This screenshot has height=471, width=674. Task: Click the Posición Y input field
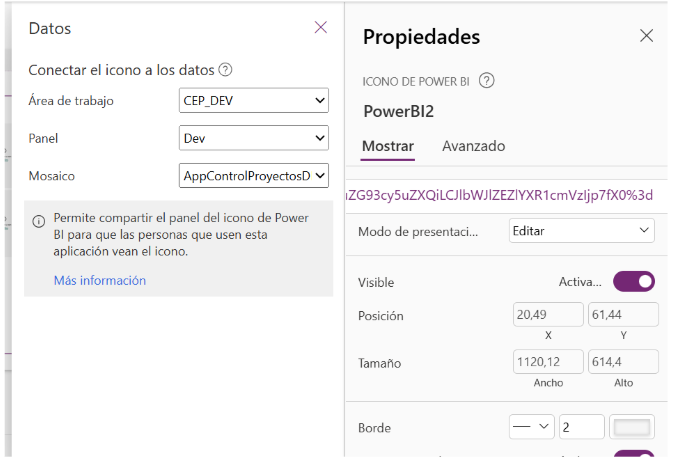622,315
